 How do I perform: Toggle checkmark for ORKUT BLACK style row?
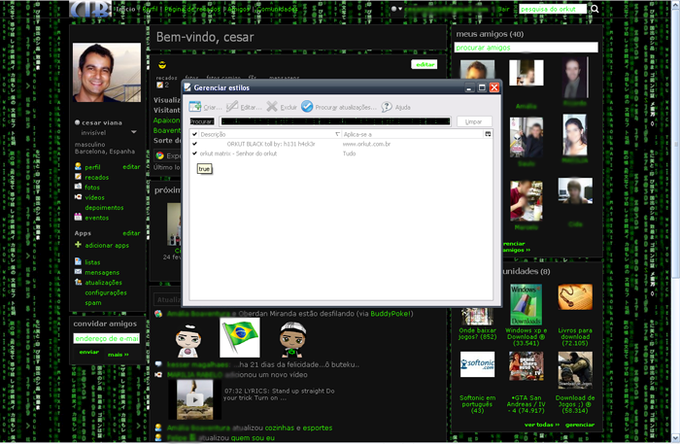coord(195,144)
